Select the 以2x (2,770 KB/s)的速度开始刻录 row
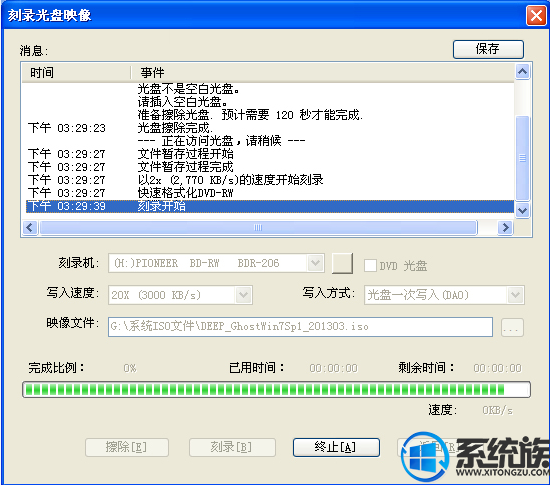Screen dimensions: 550x485 click(270, 180)
